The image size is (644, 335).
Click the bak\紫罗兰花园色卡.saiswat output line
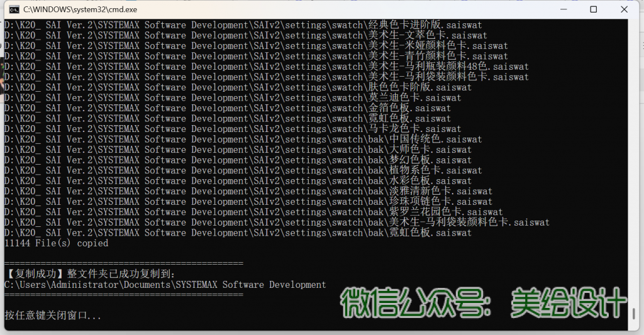[253, 212]
